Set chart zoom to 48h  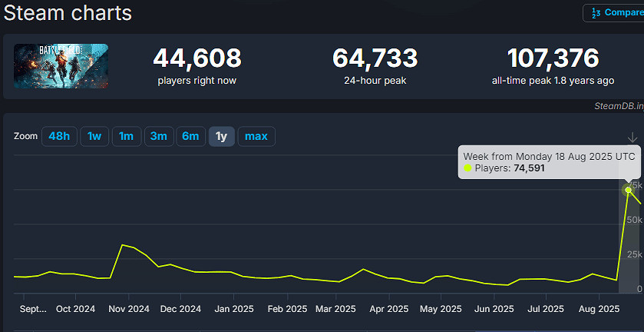(x=59, y=137)
